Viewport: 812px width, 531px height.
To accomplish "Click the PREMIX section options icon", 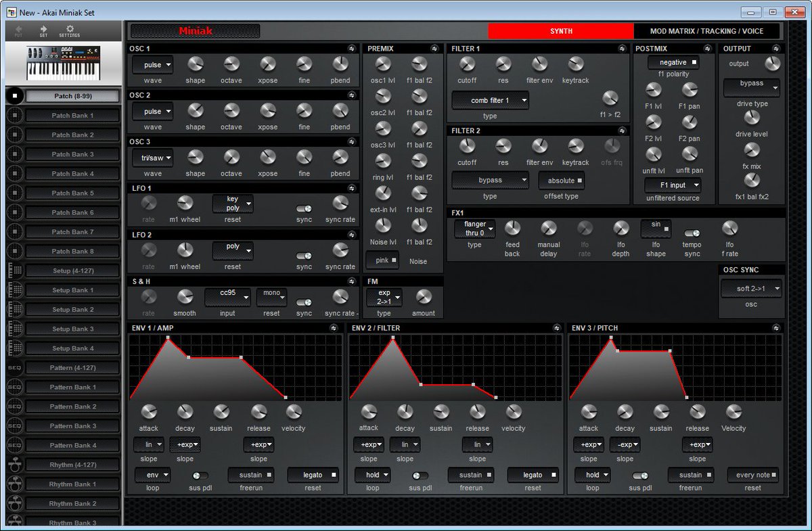I will click(434, 49).
